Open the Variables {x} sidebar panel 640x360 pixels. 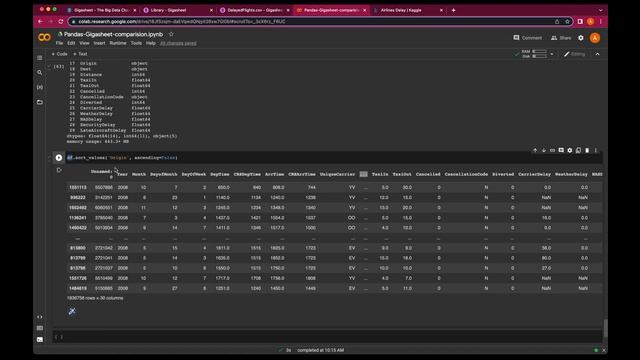[40, 87]
